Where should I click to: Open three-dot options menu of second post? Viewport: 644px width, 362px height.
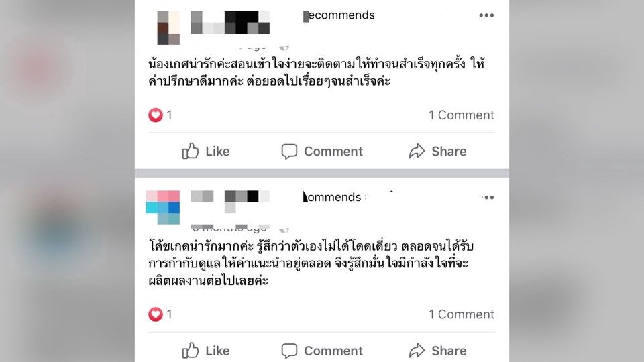[487, 197]
